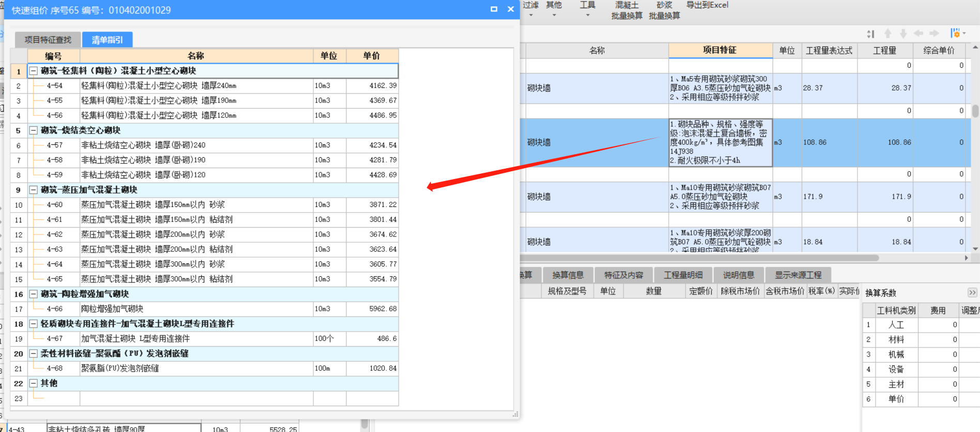Click 混凝土批量换算 button
Image resolution: width=980 pixels, height=432 pixels.
[627, 10]
